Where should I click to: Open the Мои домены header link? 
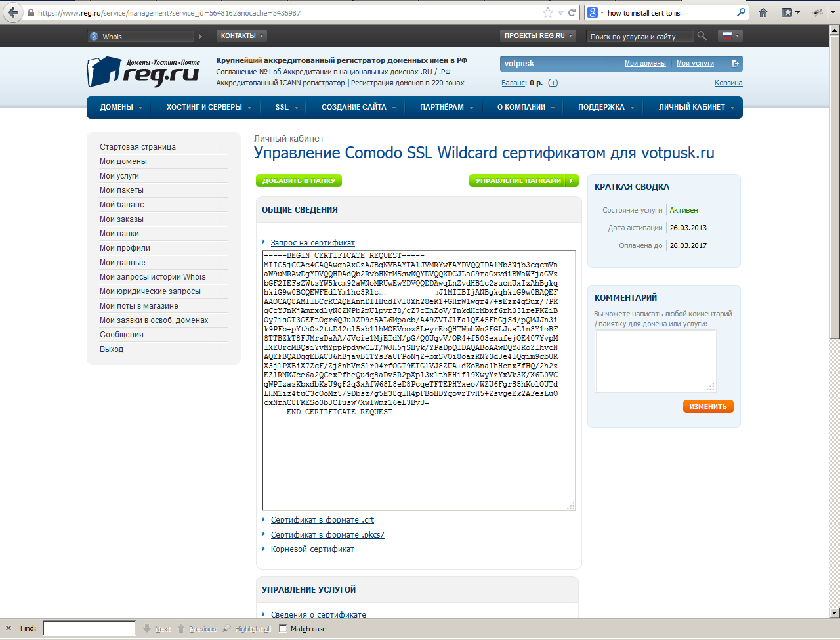pos(645,64)
